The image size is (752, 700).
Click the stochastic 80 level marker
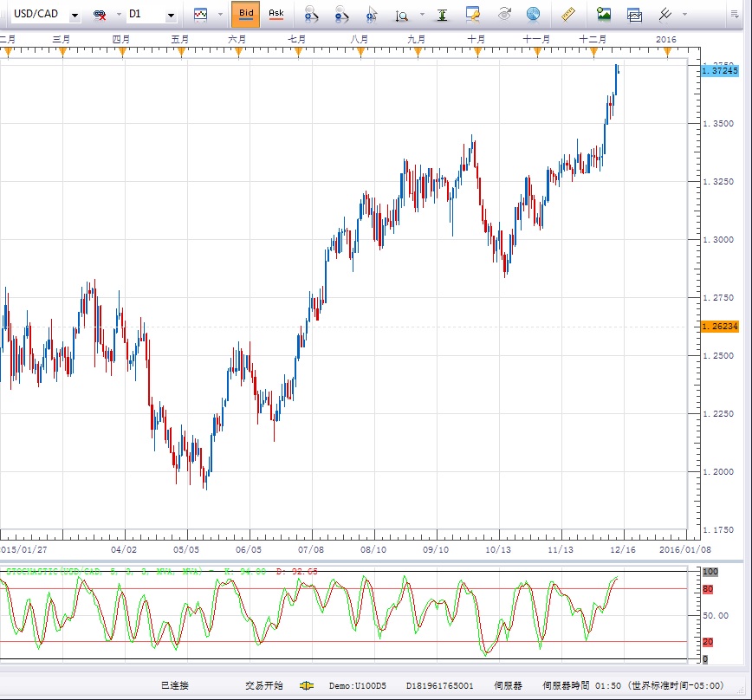coord(708,589)
